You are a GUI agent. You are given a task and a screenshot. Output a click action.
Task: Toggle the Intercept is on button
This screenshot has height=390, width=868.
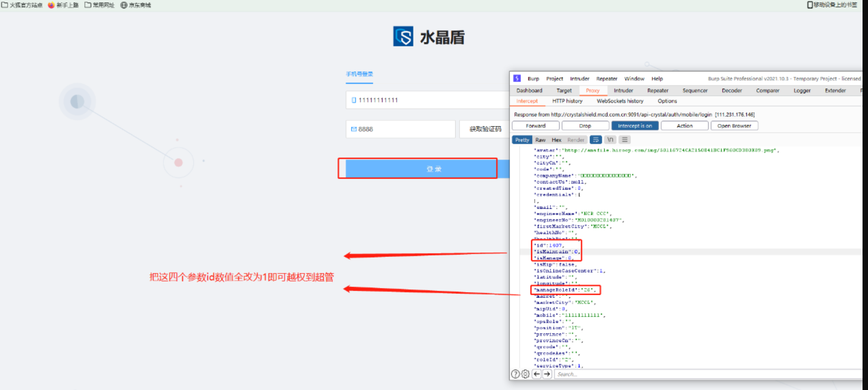tap(635, 126)
